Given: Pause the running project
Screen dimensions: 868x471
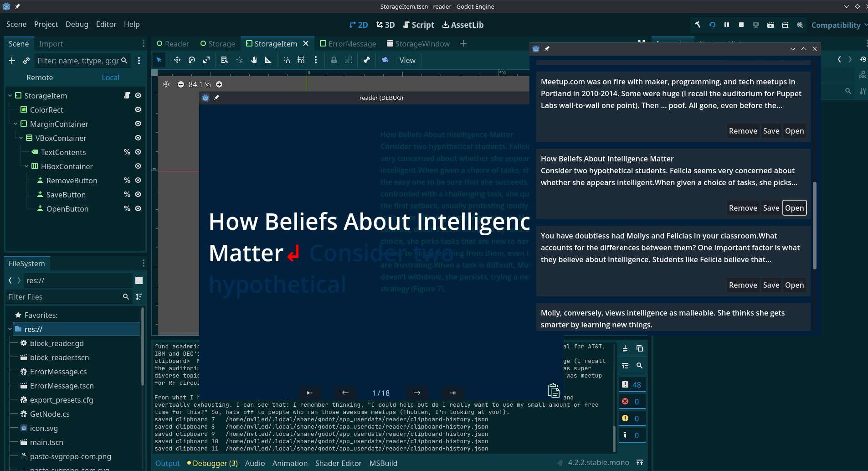Looking at the screenshot, I should point(727,25).
